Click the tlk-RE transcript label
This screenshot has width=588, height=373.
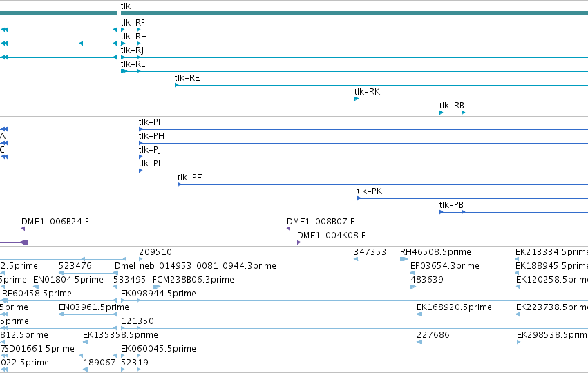coord(187,78)
